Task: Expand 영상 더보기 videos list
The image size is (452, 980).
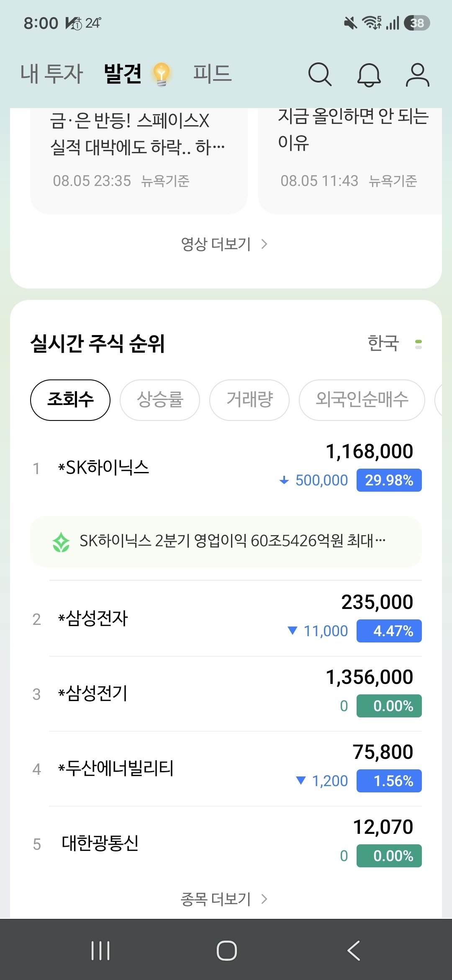Action: [x=224, y=244]
